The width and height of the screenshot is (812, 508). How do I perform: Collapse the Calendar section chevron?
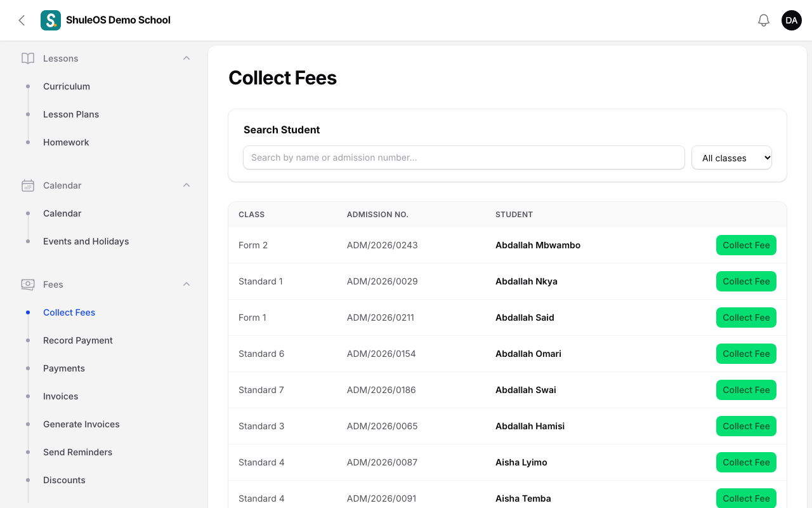[187, 185]
